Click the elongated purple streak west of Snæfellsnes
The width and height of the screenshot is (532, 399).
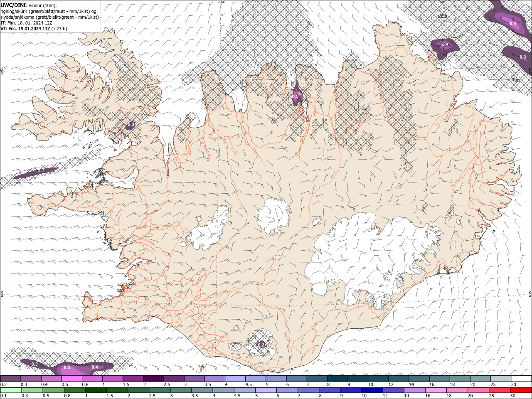[35, 173]
